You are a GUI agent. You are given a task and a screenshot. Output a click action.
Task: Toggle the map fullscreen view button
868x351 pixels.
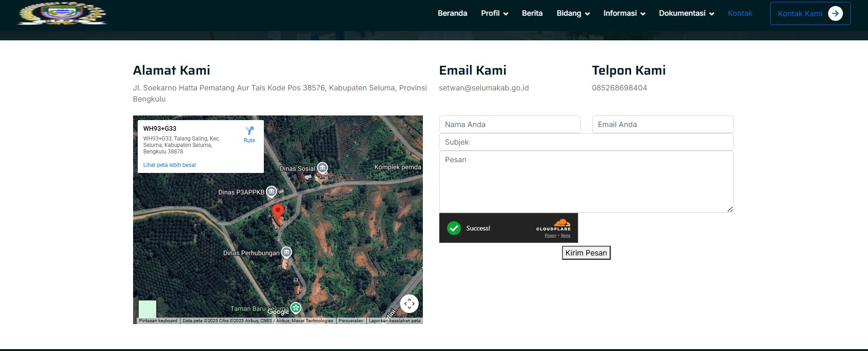(409, 304)
